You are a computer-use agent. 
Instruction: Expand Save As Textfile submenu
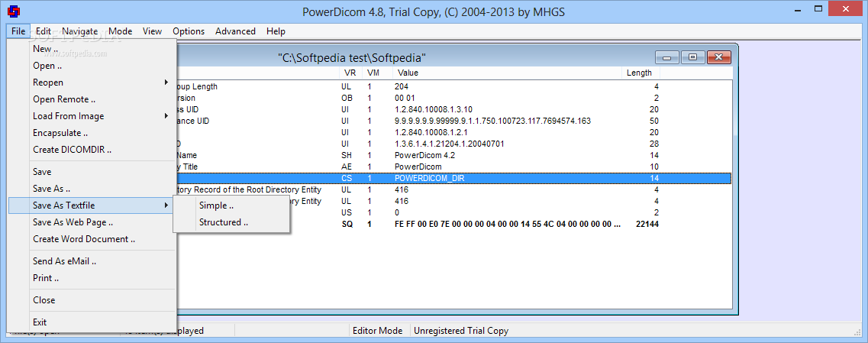[x=92, y=205]
